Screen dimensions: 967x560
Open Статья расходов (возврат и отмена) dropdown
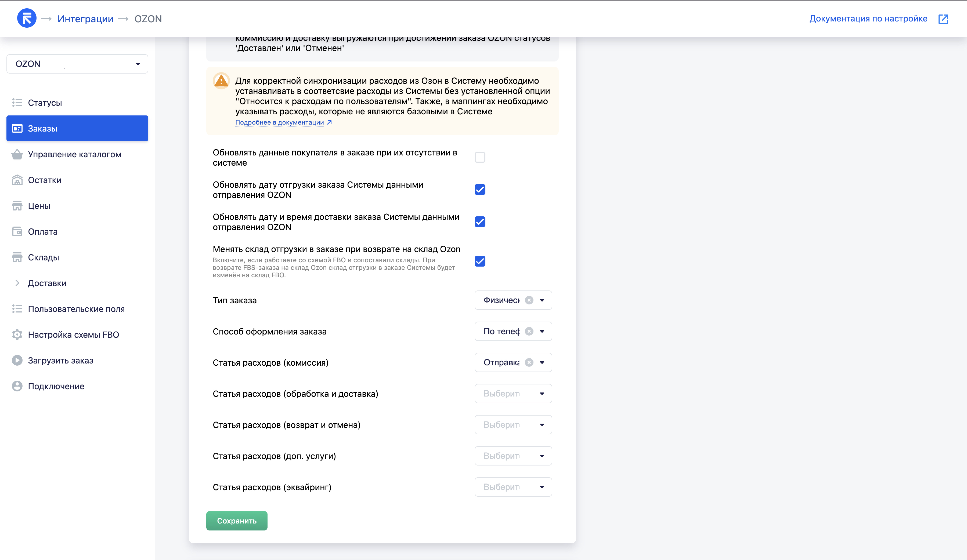coord(513,425)
